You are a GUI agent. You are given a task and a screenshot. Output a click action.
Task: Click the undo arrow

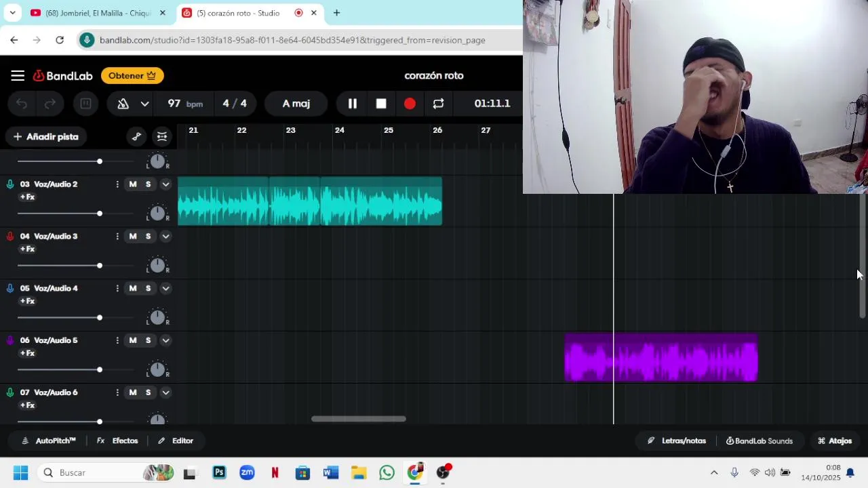tap(22, 104)
